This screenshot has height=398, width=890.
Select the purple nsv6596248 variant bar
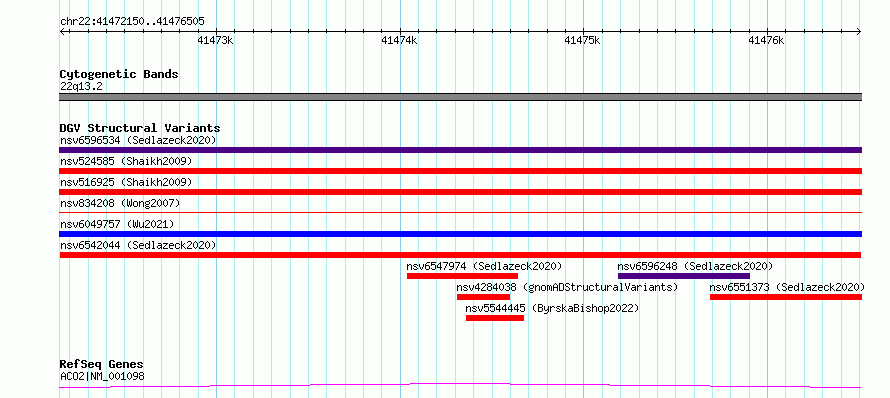click(x=684, y=276)
